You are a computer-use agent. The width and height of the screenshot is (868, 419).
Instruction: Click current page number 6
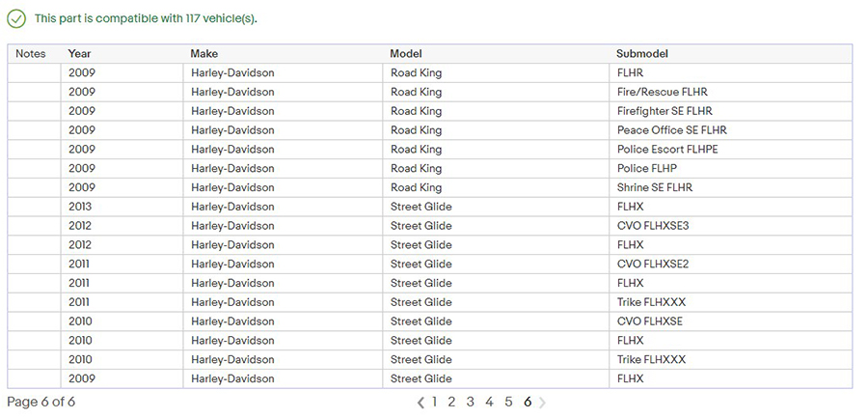click(528, 402)
